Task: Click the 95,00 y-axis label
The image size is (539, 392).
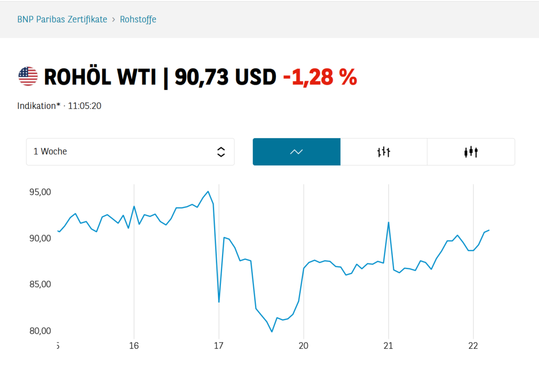Action: [40, 192]
